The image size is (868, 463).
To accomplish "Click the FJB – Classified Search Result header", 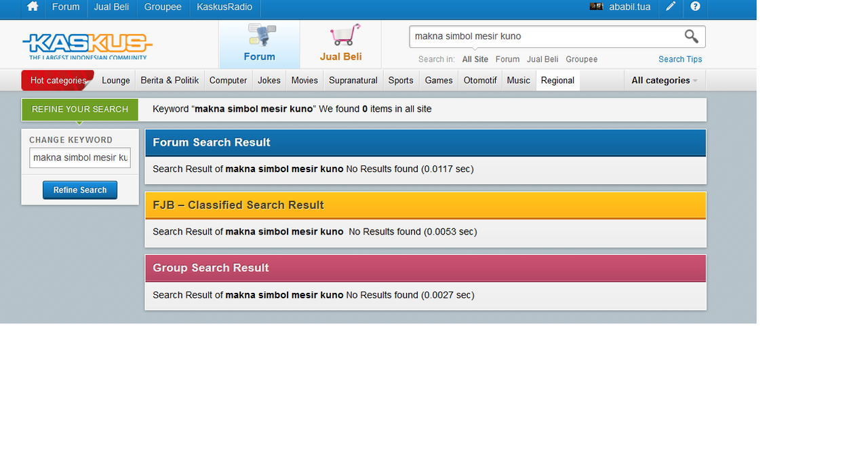I will point(425,205).
